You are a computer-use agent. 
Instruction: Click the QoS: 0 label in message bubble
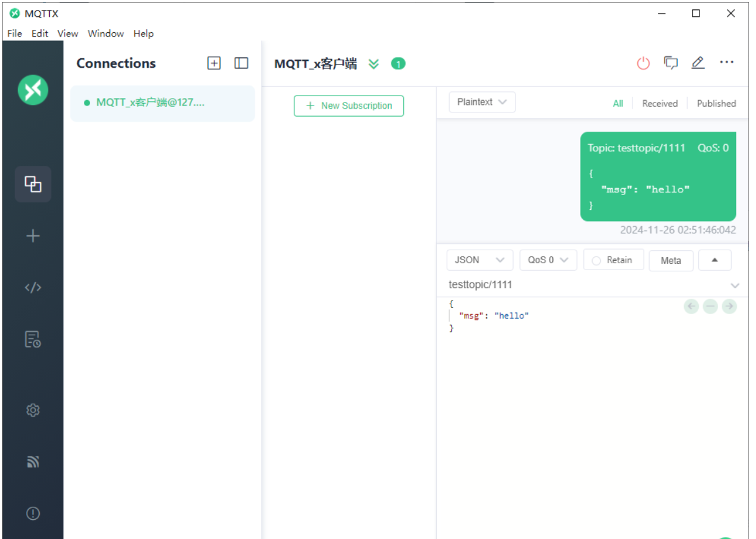(713, 148)
